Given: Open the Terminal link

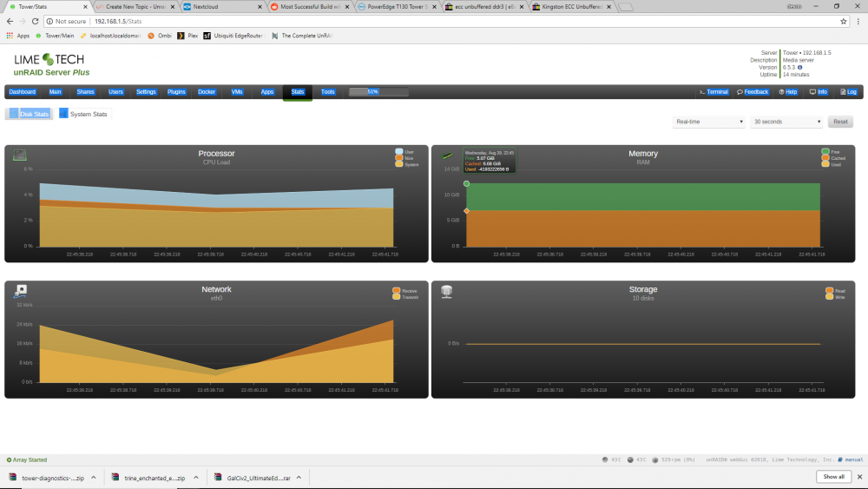Looking at the screenshot, I should pyautogui.click(x=714, y=92).
